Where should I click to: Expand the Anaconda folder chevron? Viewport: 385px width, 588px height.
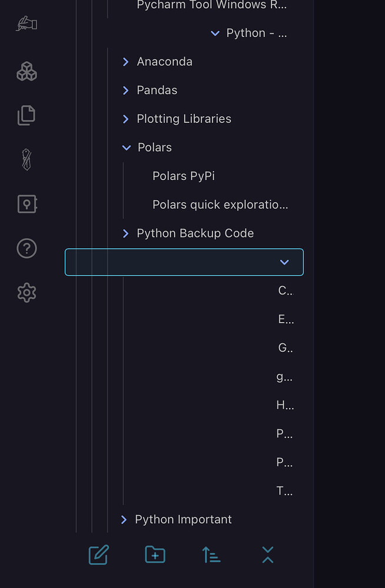click(126, 62)
